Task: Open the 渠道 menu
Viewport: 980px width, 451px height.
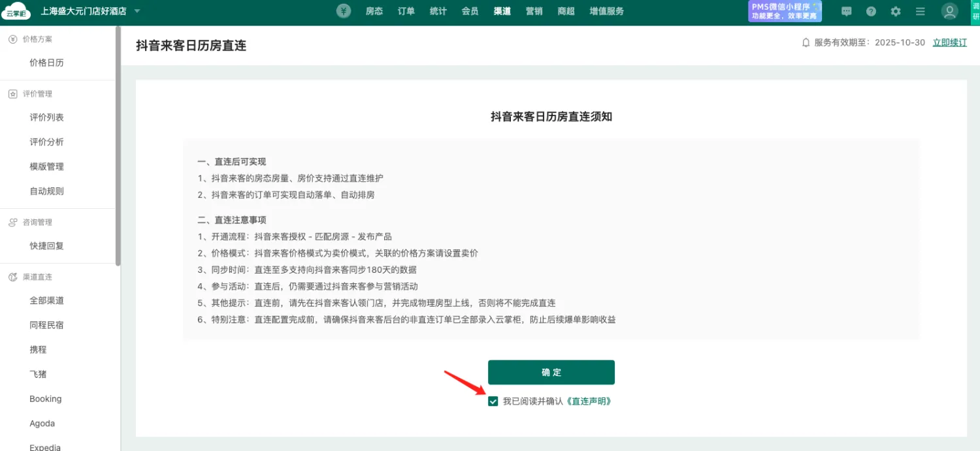Action: [502, 11]
